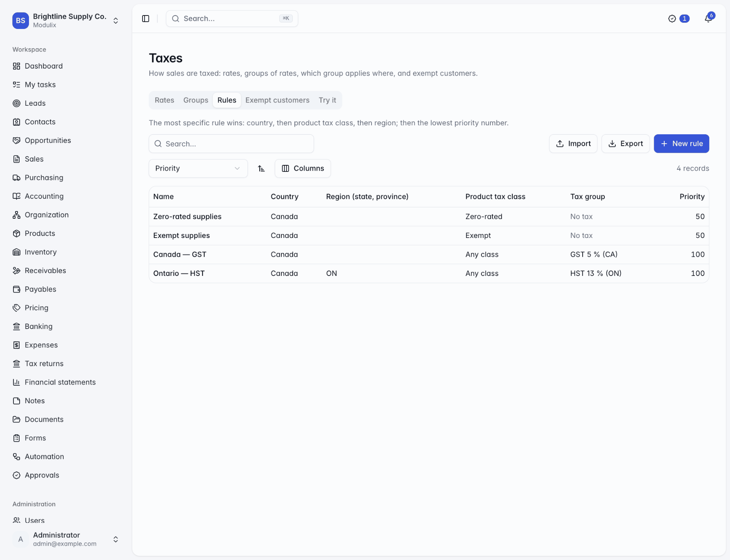
Task: Open the Contacts icon in sidebar
Action: click(16, 122)
